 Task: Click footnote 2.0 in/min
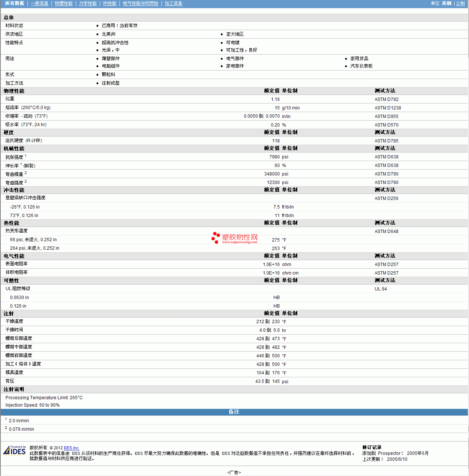coord(19,421)
